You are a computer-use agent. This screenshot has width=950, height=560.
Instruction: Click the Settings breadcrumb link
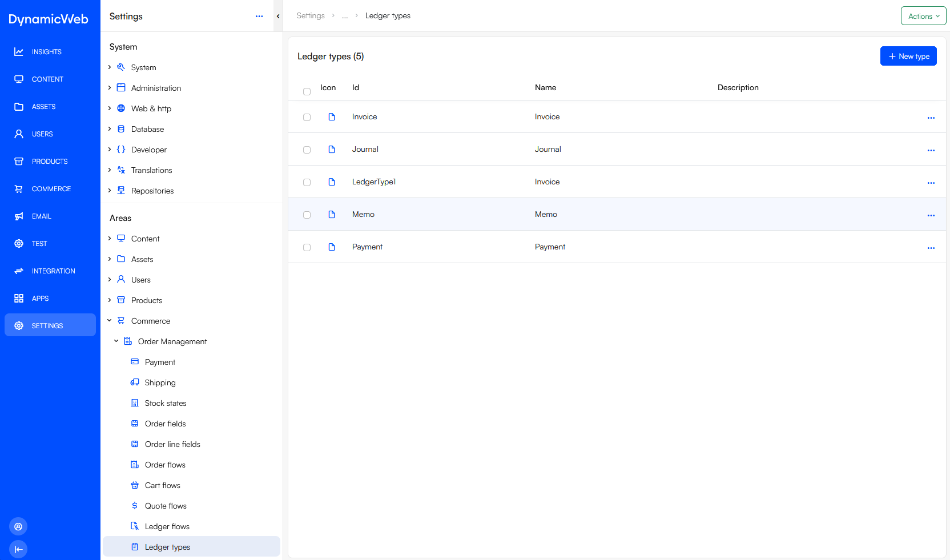click(x=311, y=16)
